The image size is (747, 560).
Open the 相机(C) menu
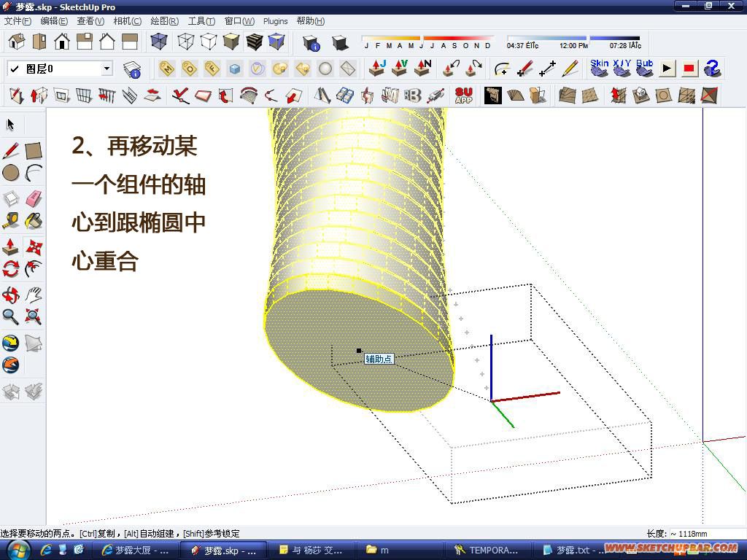127,21
